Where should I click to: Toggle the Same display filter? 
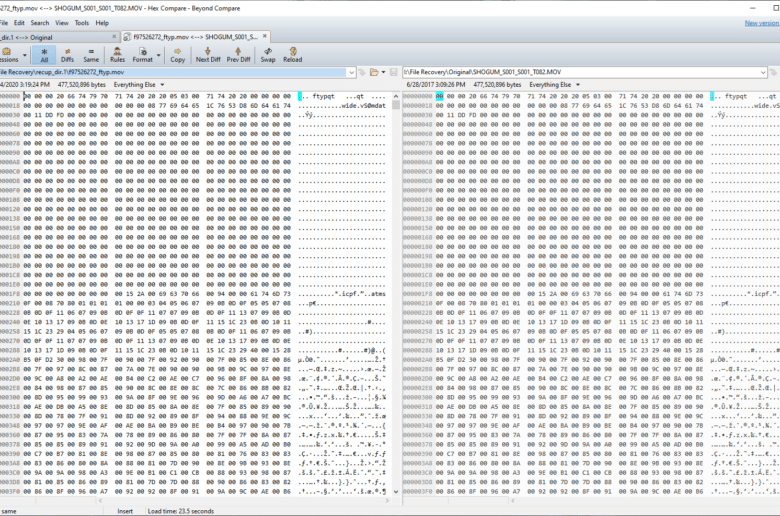click(x=91, y=55)
